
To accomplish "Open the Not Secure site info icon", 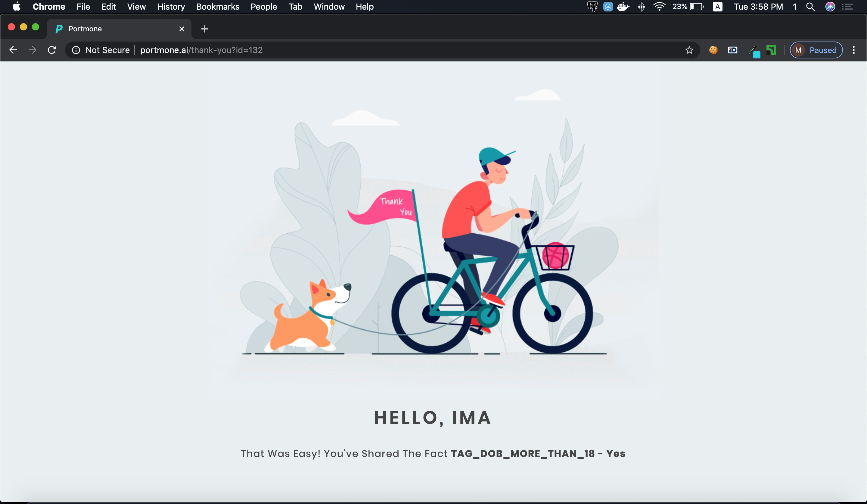I will click(76, 50).
